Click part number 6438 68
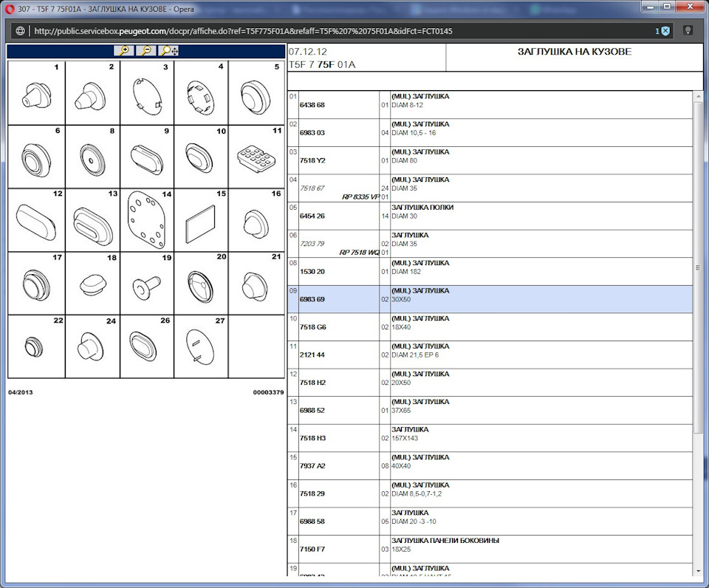The height and width of the screenshot is (588, 709). 312,105
